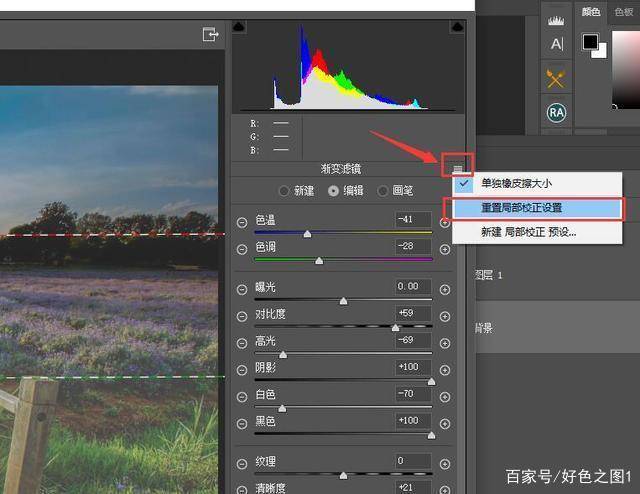
Task: Open the character panel A| icon
Action: [557, 44]
